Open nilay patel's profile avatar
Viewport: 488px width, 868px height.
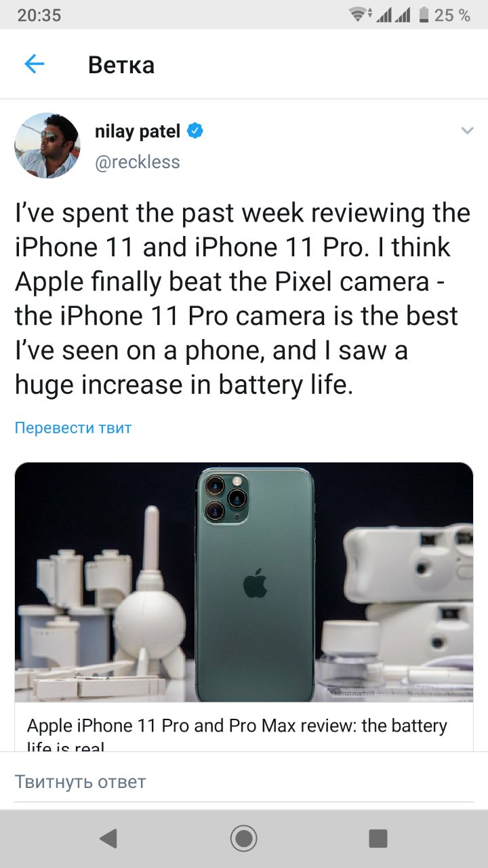47,146
